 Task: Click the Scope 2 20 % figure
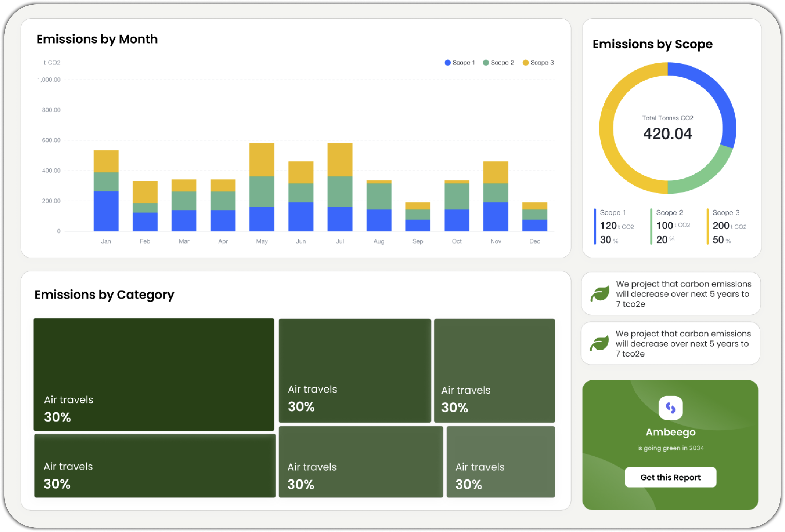(665, 239)
